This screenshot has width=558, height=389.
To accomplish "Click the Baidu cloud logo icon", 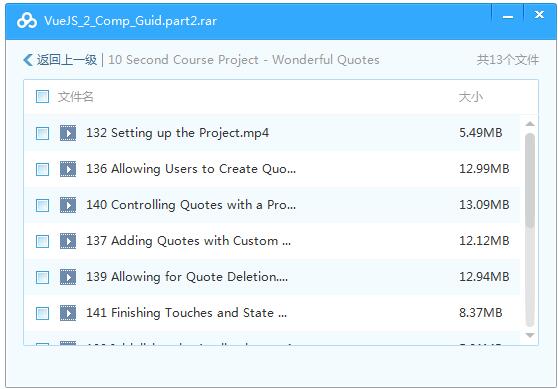I will click(27, 21).
